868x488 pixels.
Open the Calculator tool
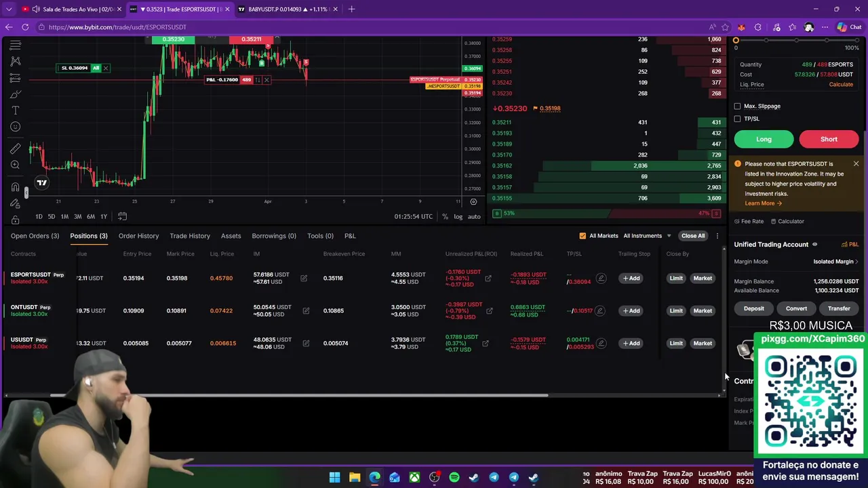pos(787,222)
